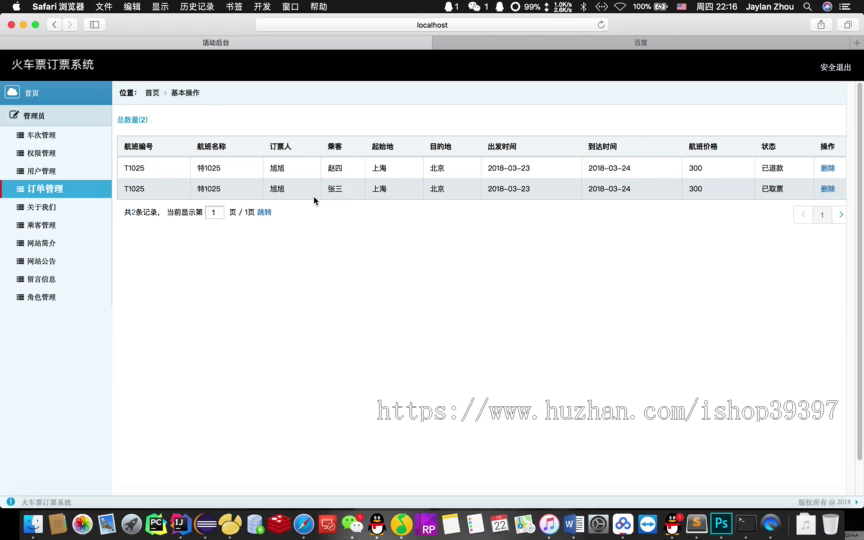Click the Safari forward arrow button

(x=69, y=25)
